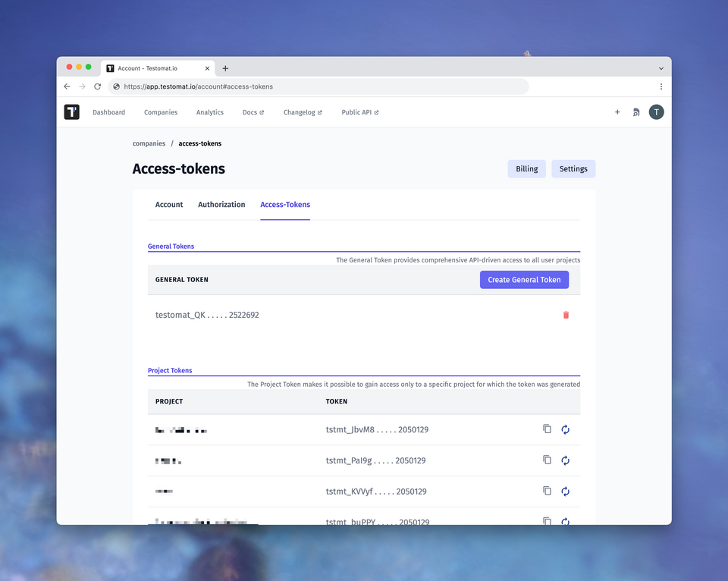Click the site info icon in the address bar
The image size is (728, 581).
117,86
